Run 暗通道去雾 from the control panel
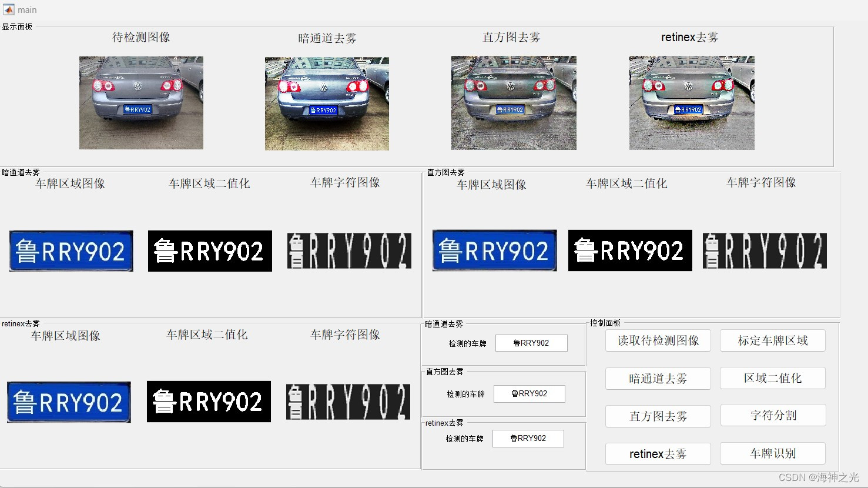The width and height of the screenshot is (868, 488). tap(658, 379)
